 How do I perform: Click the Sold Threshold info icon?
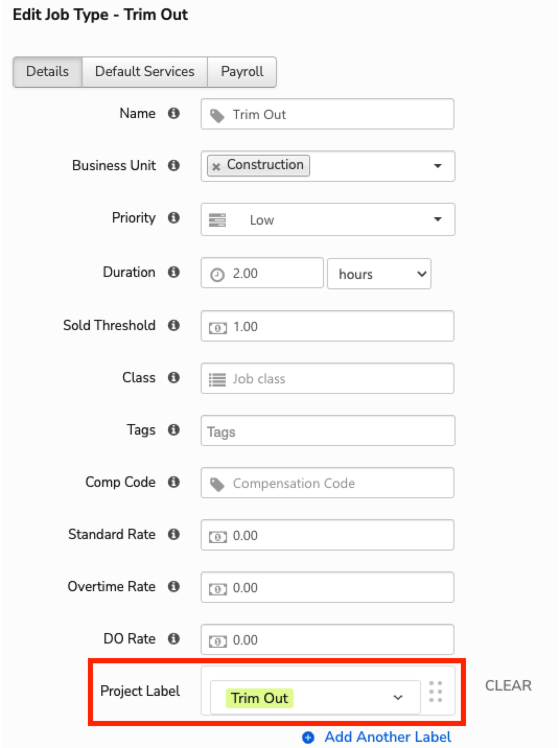pos(174,325)
